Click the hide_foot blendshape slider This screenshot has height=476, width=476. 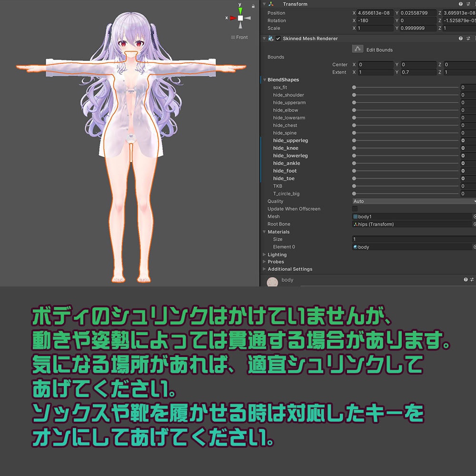coord(405,170)
